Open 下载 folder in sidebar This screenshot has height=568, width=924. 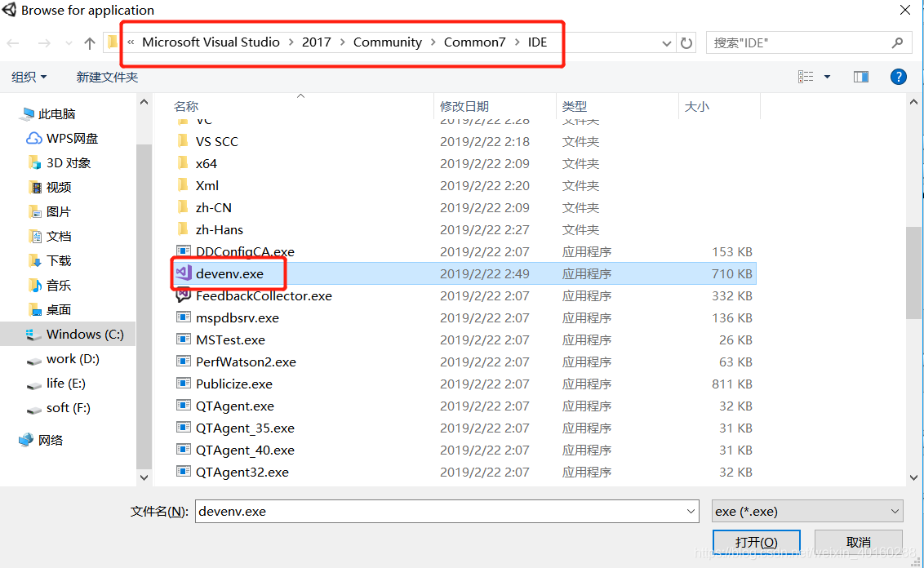point(59,261)
